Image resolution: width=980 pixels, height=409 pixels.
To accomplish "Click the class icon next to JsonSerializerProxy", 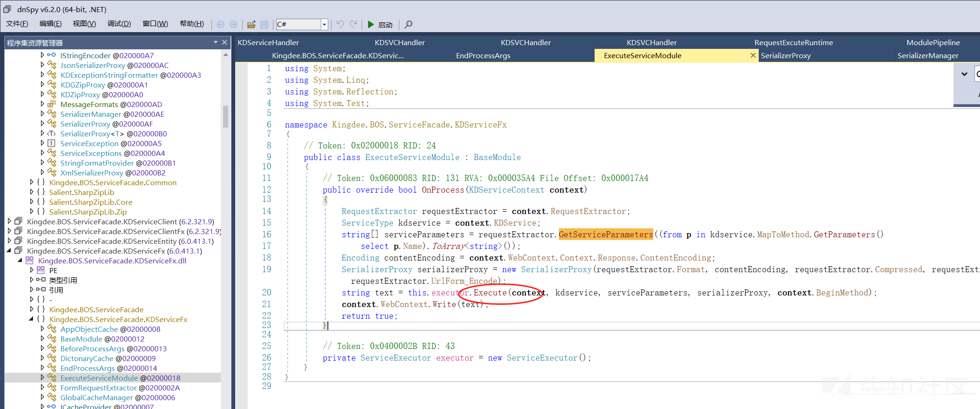I will pos(52,65).
